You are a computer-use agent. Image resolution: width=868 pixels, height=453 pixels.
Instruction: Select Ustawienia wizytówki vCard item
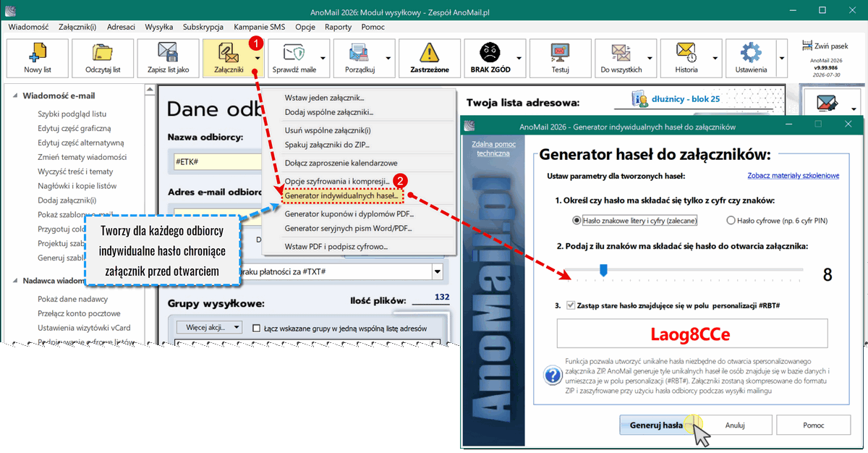(x=84, y=328)
